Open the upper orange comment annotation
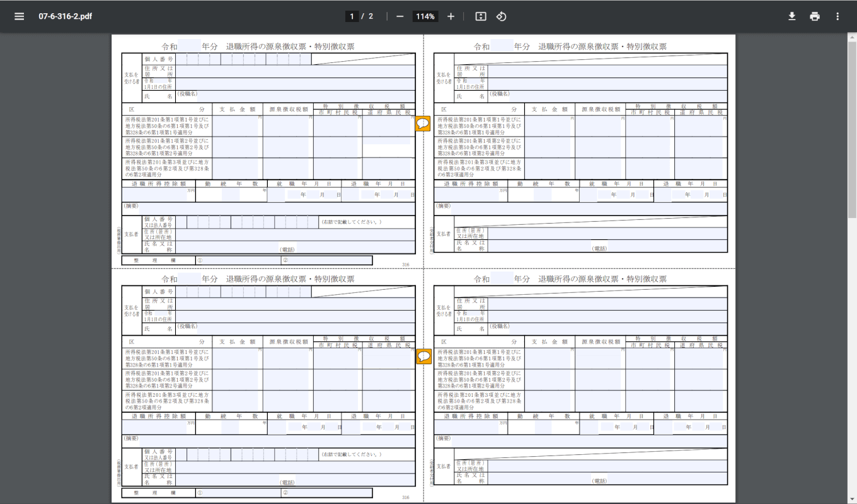857x504 pixels. 423,124
